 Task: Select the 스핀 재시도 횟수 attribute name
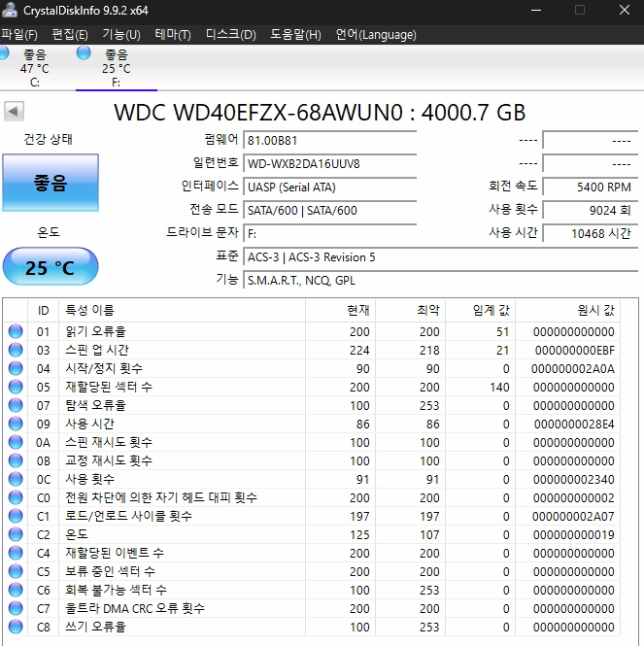109,442
